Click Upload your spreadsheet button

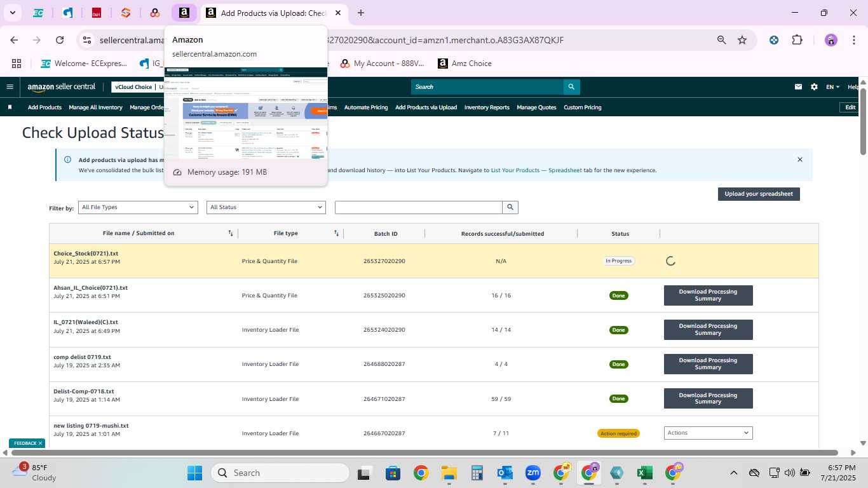click(x=759, y=194)
